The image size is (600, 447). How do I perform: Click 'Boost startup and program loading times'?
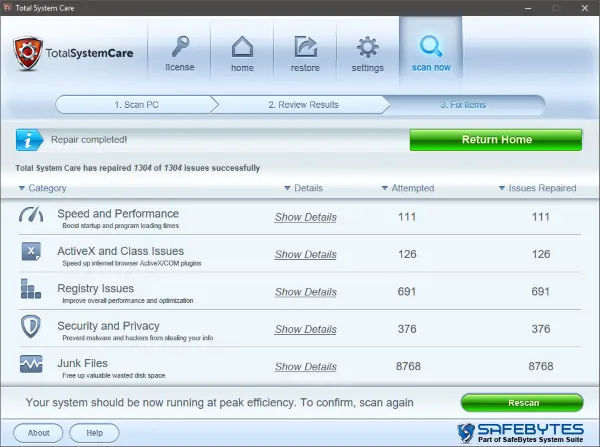click(121, 226)
